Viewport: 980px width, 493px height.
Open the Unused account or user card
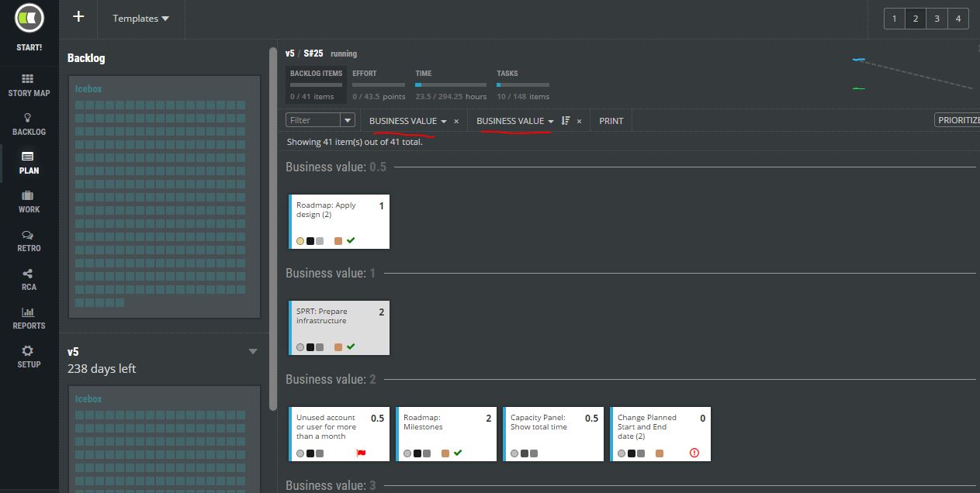(339, 434)
